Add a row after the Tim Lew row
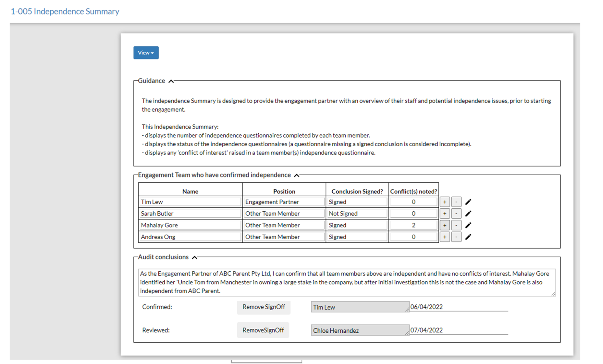 (x=445, y=202)
